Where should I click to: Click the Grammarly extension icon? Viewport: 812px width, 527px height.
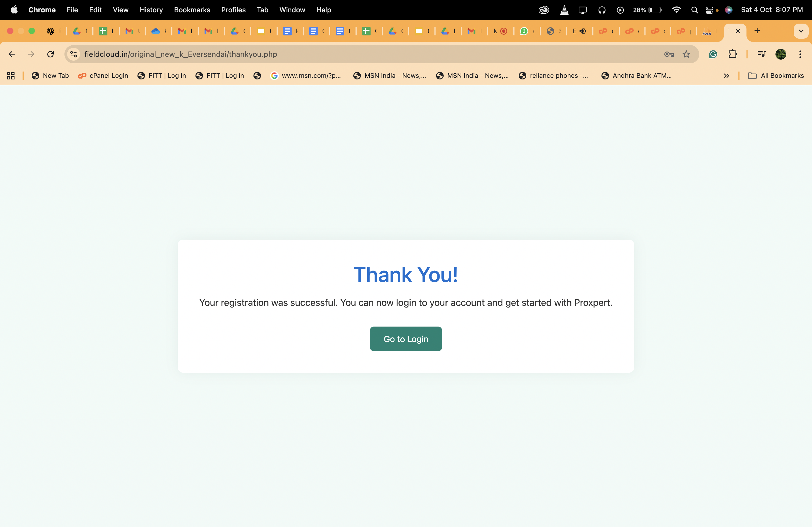coord(713,54)
